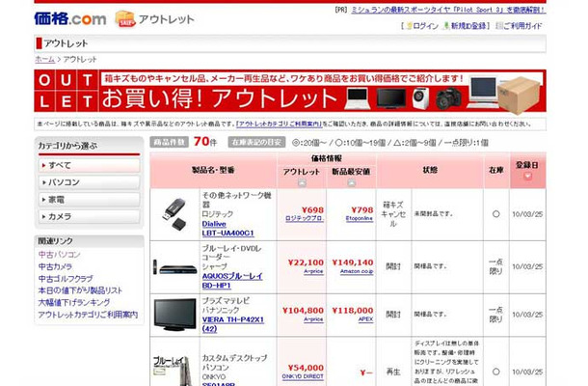Image resolution: width=588 pixels, height=386 pixels.
Task: Click the 製品名・型番 column header
Action: [x=213, y=170]
